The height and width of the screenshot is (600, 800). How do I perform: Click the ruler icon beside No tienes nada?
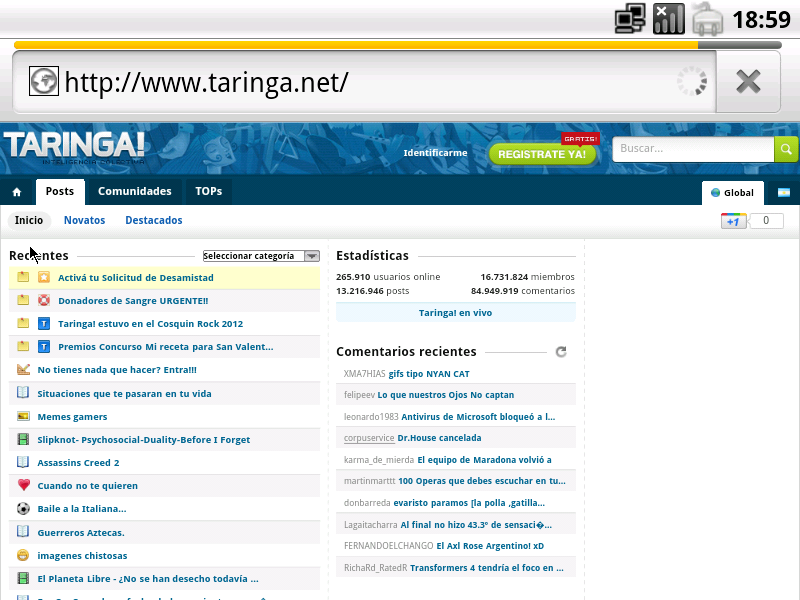click(x=23, y=369)
